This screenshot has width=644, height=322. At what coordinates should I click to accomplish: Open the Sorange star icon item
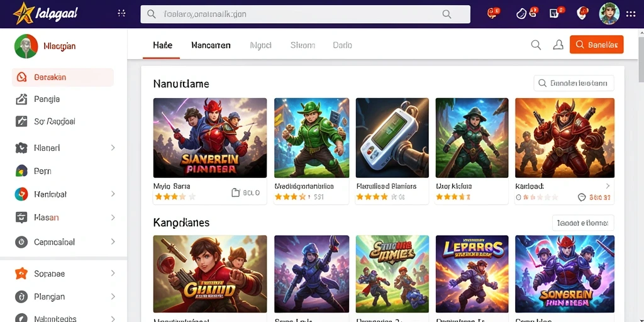[x=21, y=274]
